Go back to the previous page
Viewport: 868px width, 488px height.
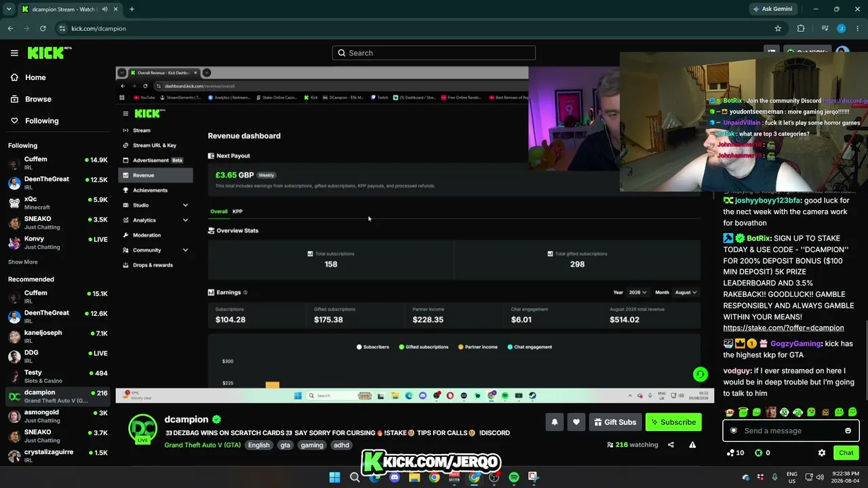pyautogui.click(x=10, y=28)
